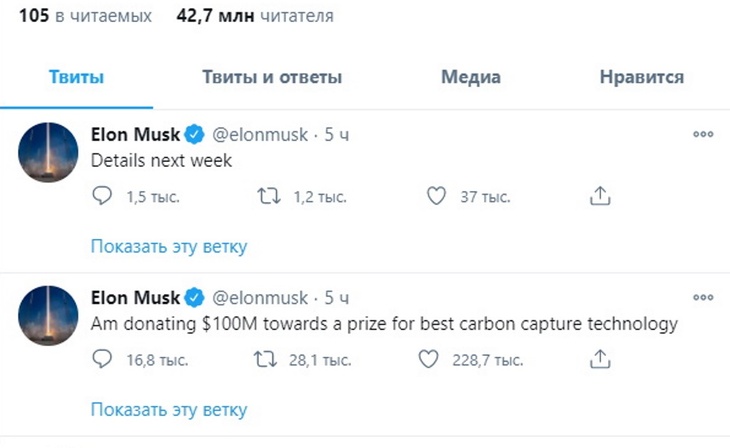Open more options for "Details next week" tweet
Image resolution: width=730 pixels, height=448 pixels.
pos(703,134)
